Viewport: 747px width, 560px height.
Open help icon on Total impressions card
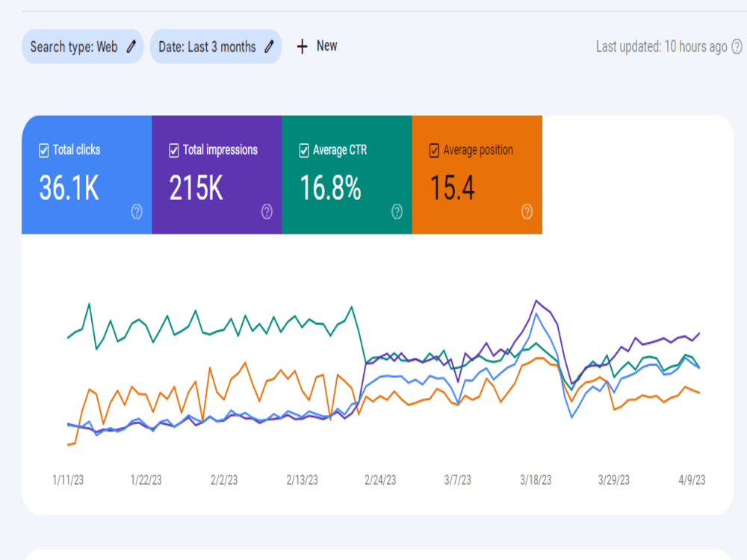pos(267,212)
